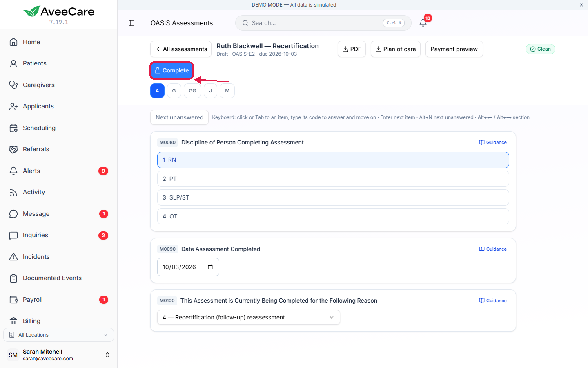588x368 pixels.
Task: Click the Incidents warning triangle icon
Action: coord(13,257)
